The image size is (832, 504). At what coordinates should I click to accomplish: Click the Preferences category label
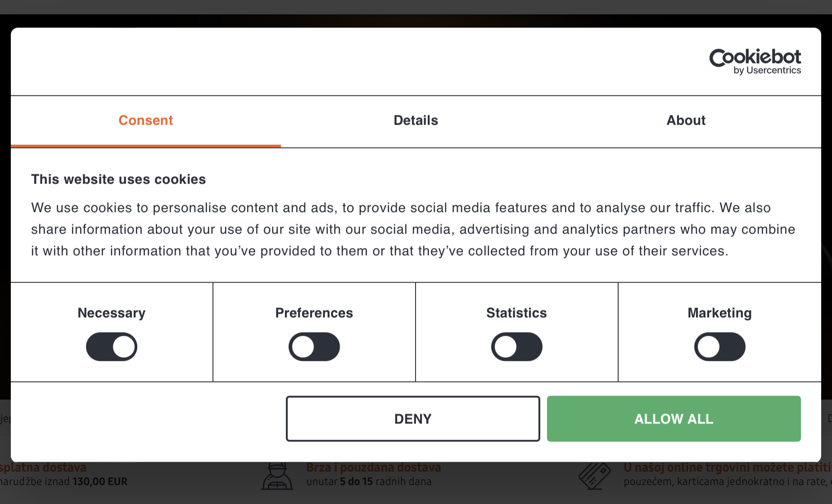click(x=314, y=313)
